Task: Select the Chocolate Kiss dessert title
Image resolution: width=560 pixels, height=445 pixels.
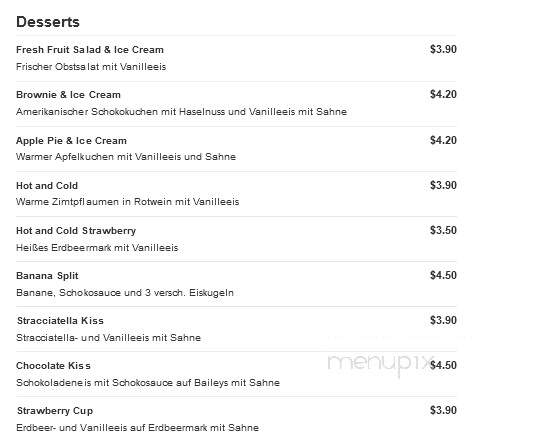Action: tap(53, 366)
